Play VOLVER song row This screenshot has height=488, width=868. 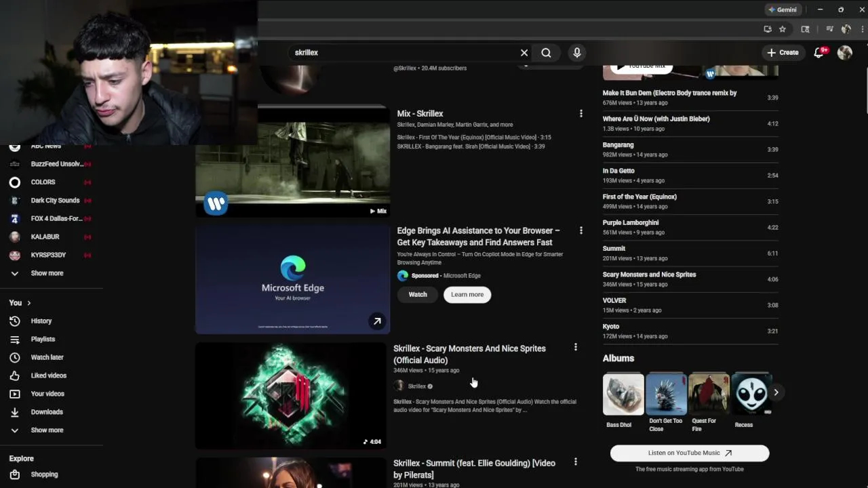[690, 305]
